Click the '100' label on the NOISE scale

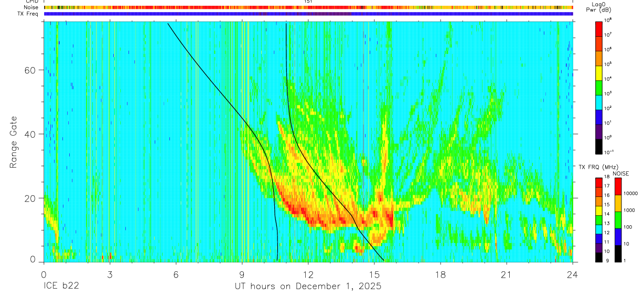(x=628, y=227)
